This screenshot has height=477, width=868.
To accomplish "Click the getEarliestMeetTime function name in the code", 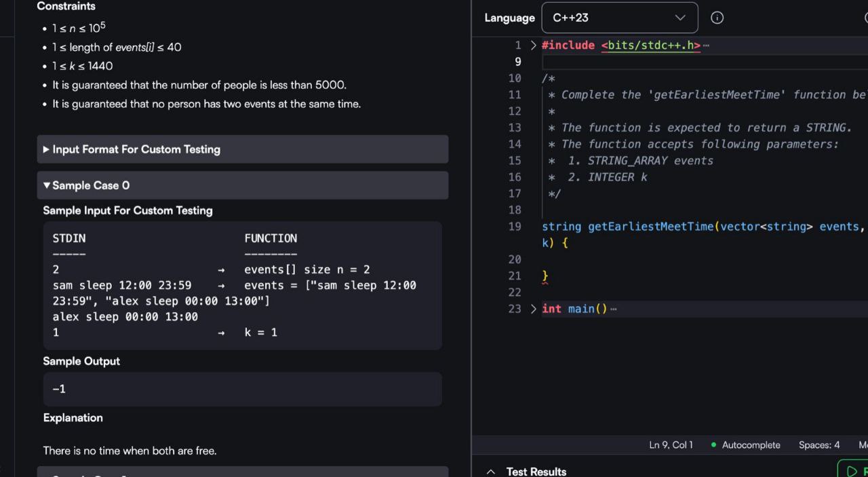I will pos(650,227).
